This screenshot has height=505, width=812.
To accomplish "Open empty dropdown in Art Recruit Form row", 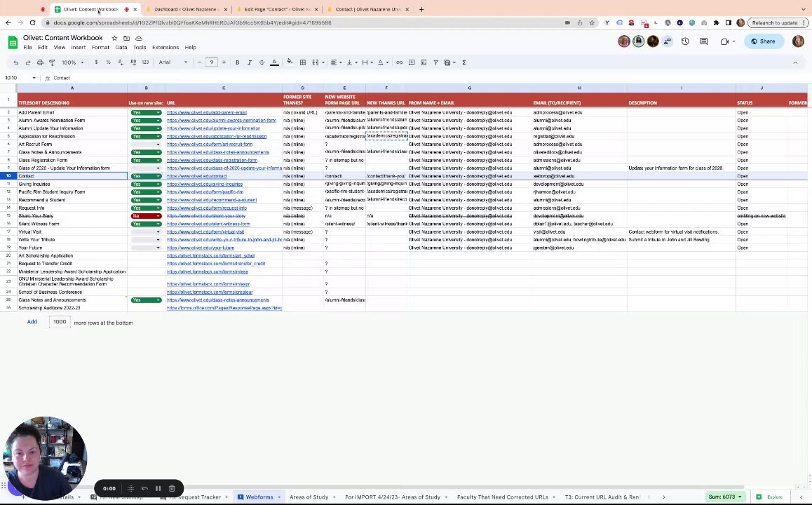I will (146, 144).
